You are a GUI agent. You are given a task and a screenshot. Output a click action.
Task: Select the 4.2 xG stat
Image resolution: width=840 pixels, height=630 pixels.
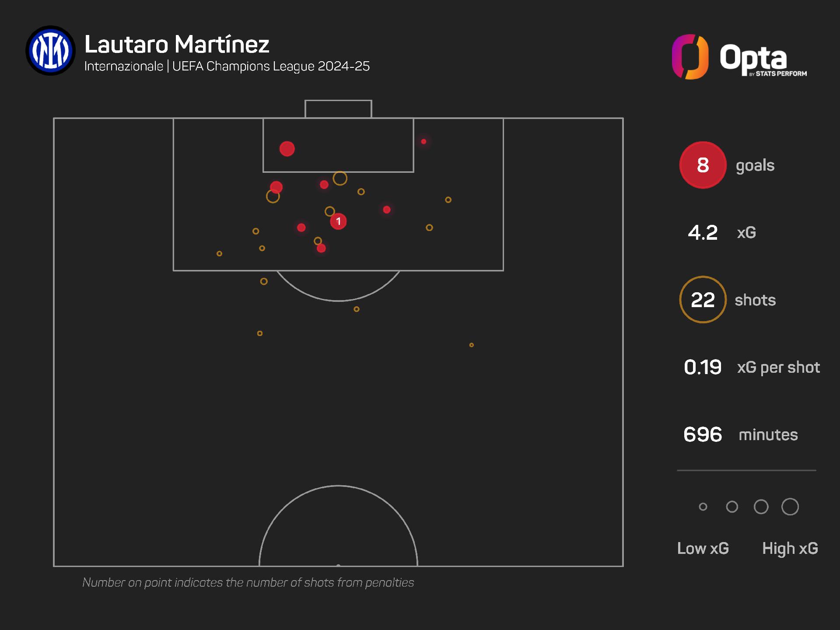click(x=722, y=232)
